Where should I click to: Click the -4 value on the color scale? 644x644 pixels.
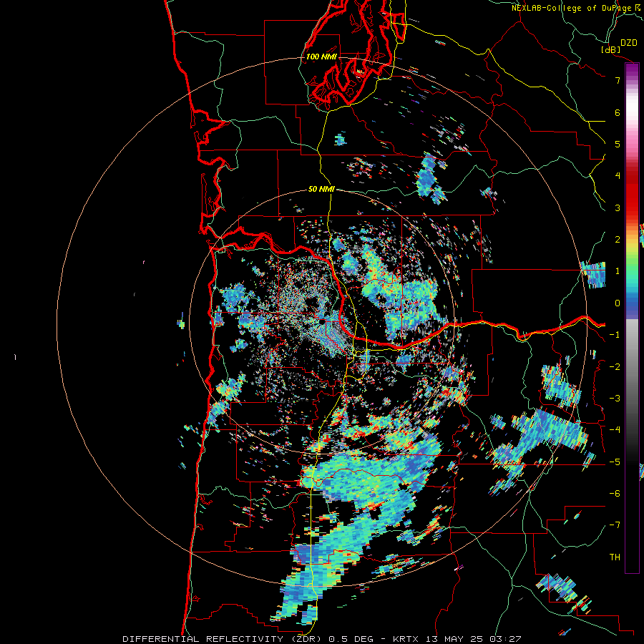coord(615,430)
